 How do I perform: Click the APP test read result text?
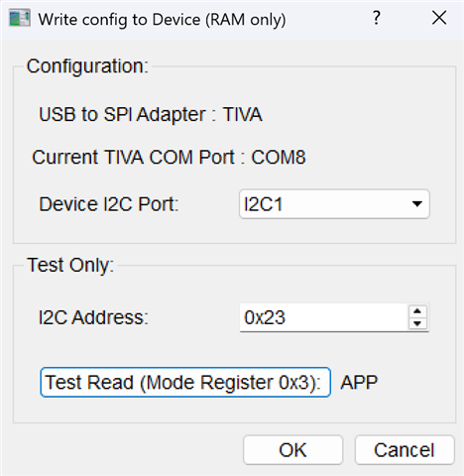click(x=359, y=383)
